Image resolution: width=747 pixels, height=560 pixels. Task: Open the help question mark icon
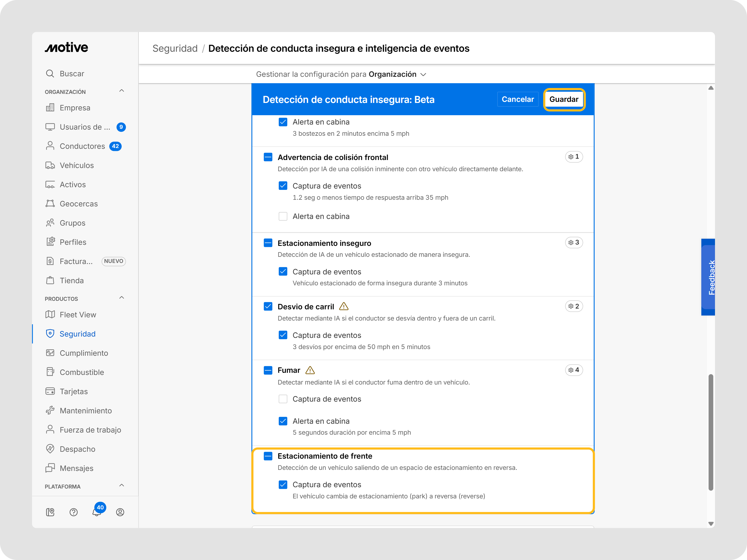pos(73,512)
